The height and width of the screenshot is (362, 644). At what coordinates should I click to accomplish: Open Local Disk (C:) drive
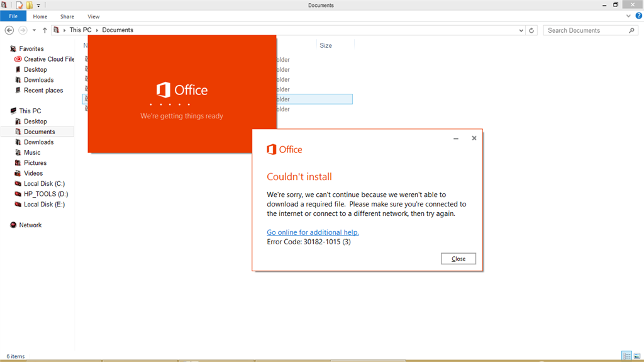point(44,183)
